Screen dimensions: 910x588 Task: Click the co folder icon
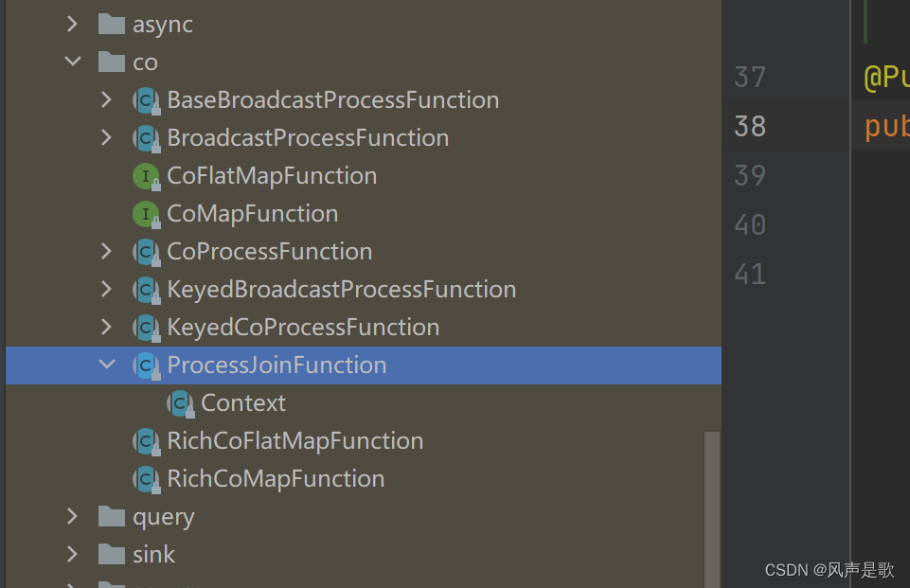coord(112,62)
